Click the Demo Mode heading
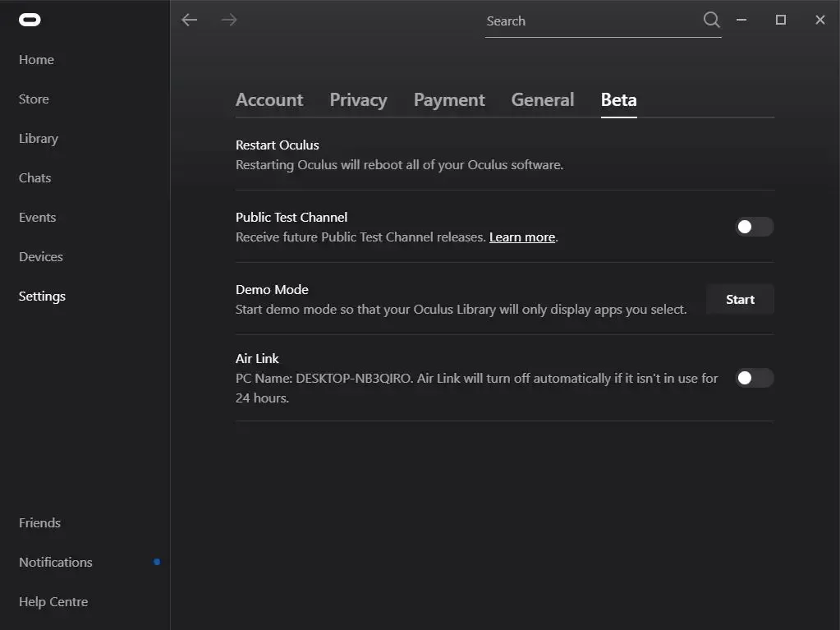 pyautogui.click(x=272, y=290)
